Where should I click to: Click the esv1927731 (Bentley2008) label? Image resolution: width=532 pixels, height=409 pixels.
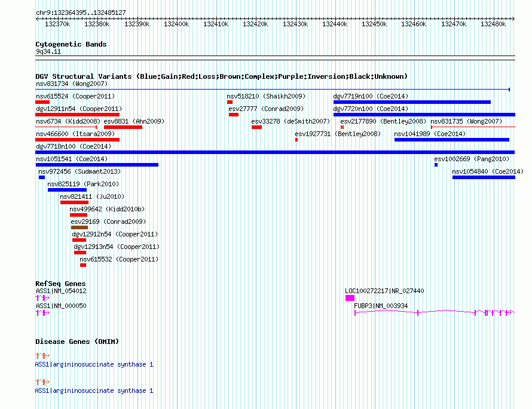338,134
